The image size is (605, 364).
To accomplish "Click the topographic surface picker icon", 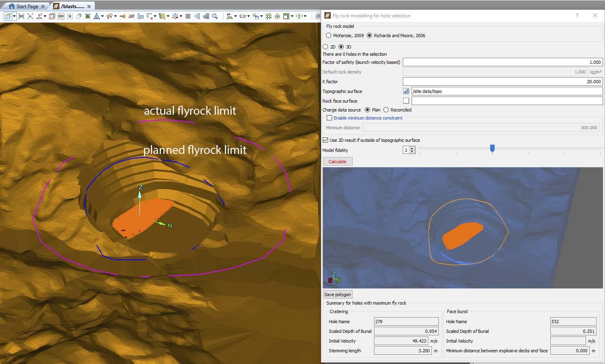I will click(x=406, y=91).
